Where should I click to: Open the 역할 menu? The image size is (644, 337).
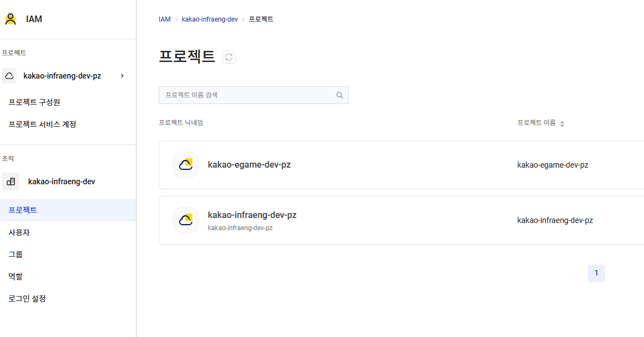tap(15, 277)
